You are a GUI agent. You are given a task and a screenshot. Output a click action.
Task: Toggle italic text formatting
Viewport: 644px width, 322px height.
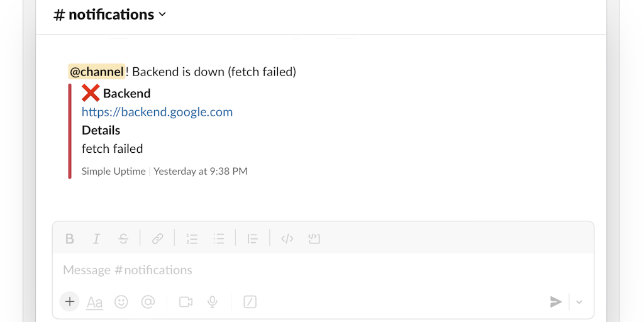pyautogui.click(x=96, y=239)
